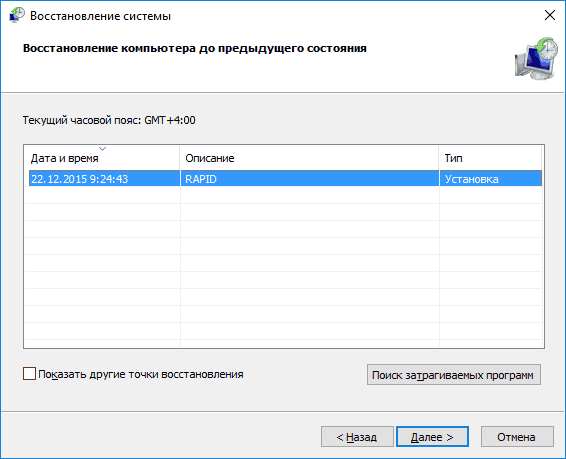Viewport: 566px width, 459px height.
Task: Go back with the '< Назад' button
Action: pos(357,437)
